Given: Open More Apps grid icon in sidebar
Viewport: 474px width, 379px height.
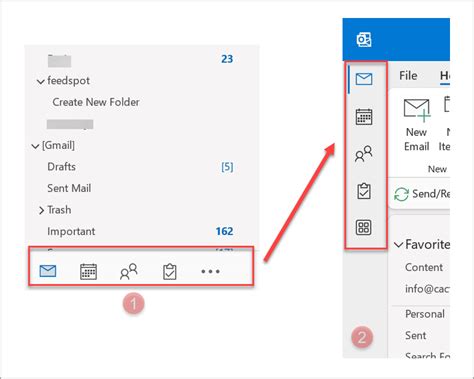Looking at the screenshot, I should (x=364, y=228).
